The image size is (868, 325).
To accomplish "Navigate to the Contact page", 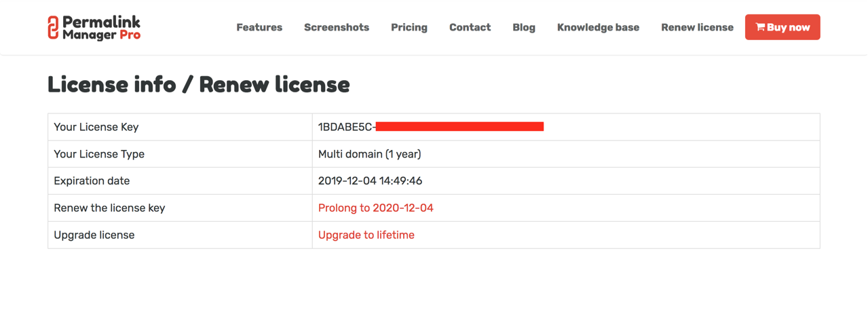I will pos(470,28).
